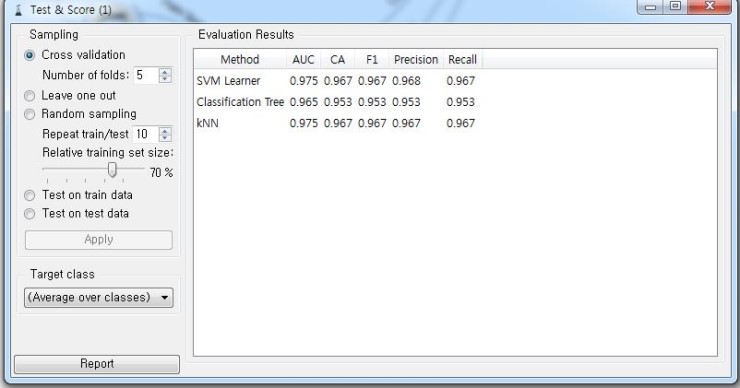Select Test on test data
740x388 pixels.
tap(29, 214)
